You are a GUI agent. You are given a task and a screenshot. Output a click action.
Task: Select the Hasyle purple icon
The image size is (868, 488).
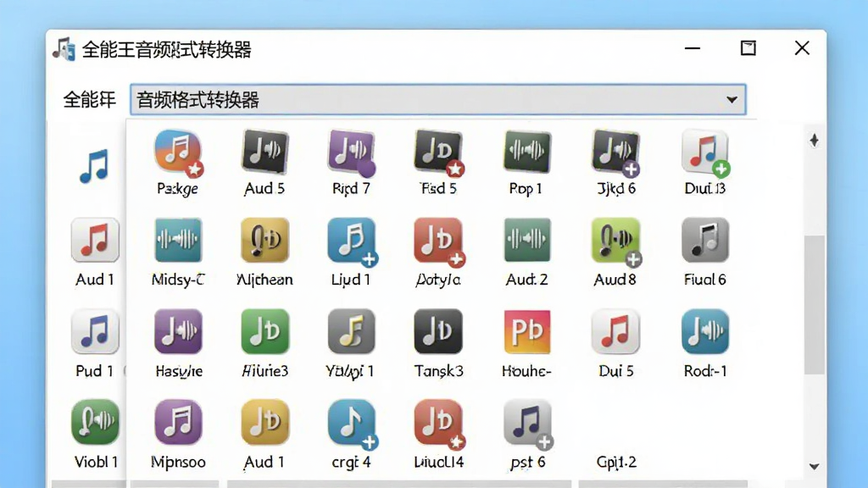click(x=178, y=331)
